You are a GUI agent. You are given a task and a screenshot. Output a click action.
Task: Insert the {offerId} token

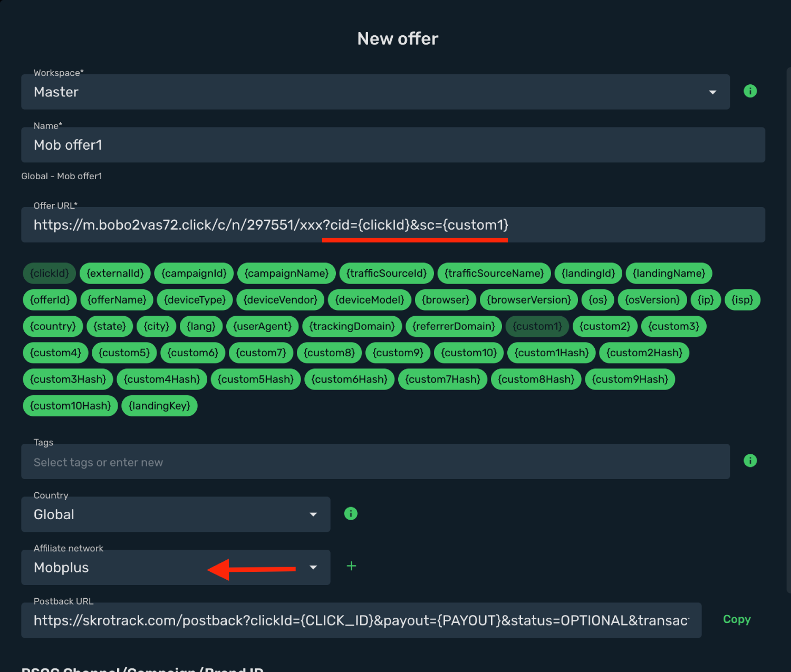pyautogui.click(x=50, y=300)
